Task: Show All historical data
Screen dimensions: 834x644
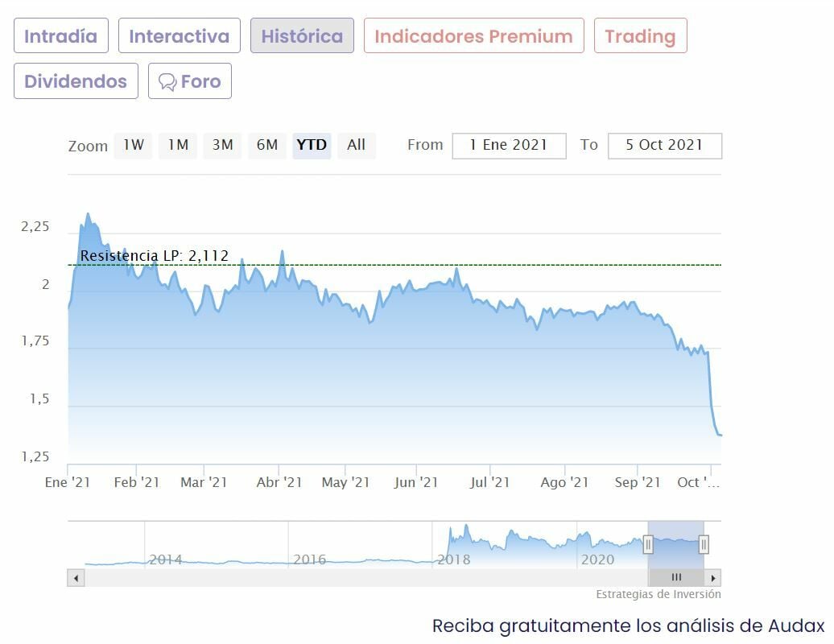Action: click(x=356, y=146)
